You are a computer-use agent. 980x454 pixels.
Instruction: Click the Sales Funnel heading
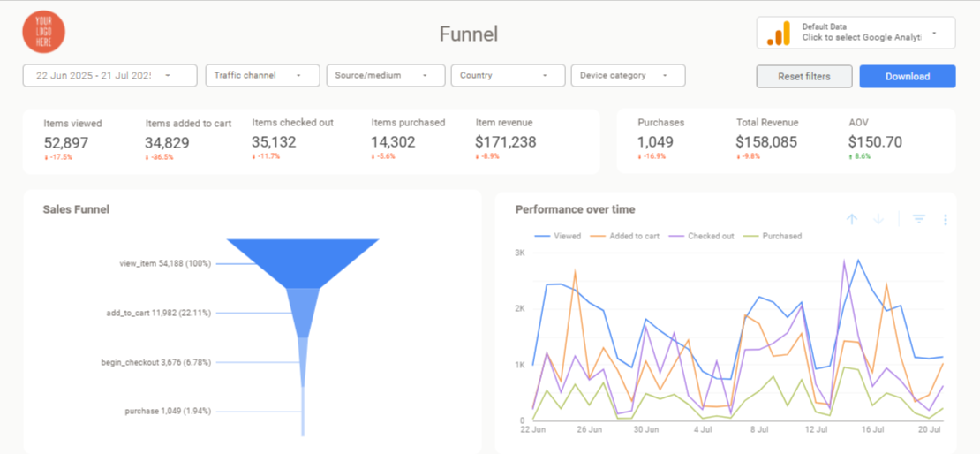click(76, 209)
